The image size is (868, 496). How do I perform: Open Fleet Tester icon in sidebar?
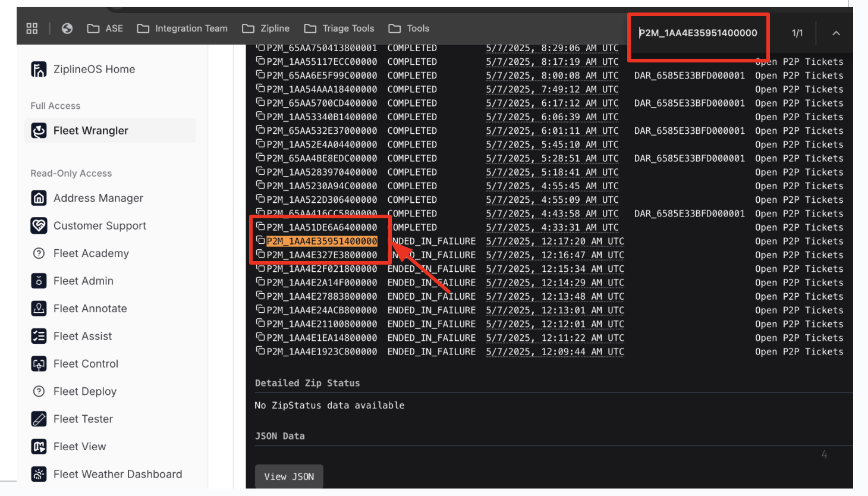coord(39,419)
